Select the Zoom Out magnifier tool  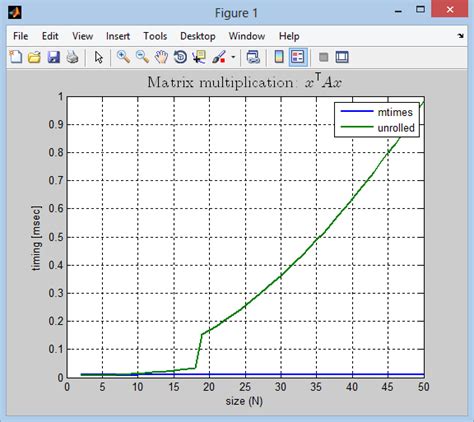[x=142, y=57]
